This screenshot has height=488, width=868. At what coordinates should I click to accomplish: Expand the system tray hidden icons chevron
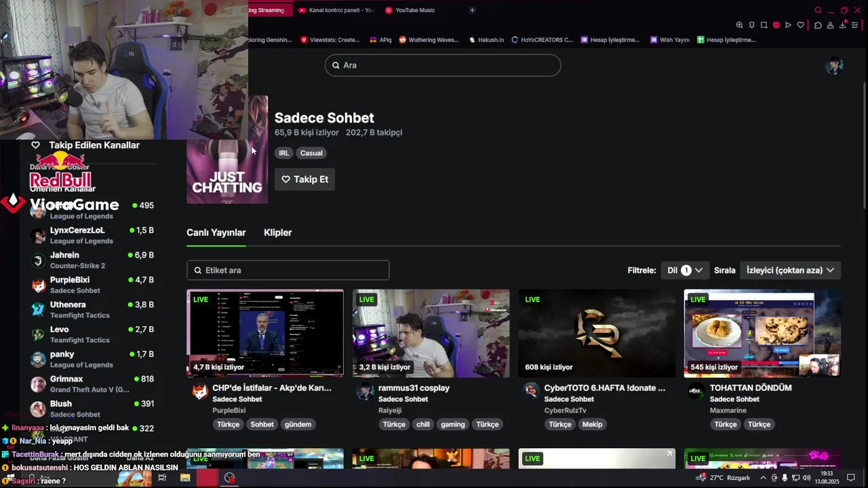pyautogui.click(x=763, y=478)
